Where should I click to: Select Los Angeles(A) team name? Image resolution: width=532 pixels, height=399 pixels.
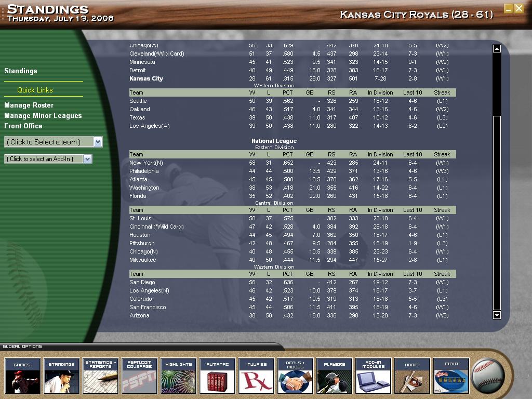149,126
